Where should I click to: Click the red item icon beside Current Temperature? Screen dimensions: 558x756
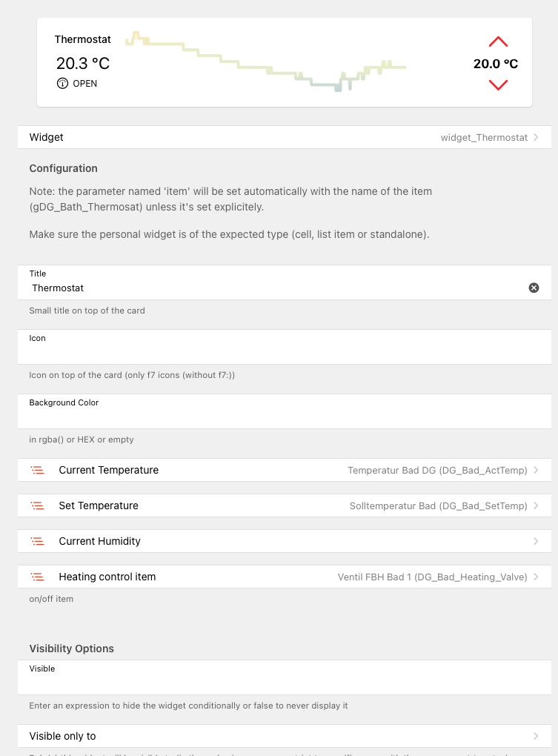point(38,470)
